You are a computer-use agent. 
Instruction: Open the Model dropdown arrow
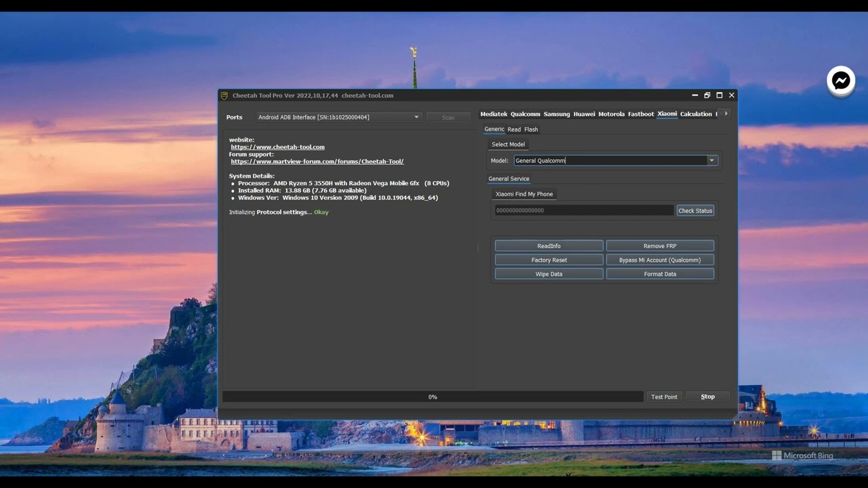coord(711,161)
